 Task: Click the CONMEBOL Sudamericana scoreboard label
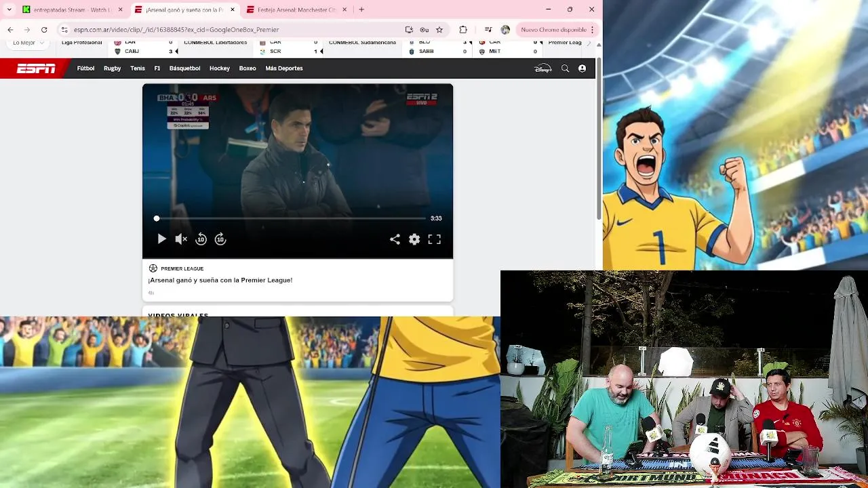[362, 43]
